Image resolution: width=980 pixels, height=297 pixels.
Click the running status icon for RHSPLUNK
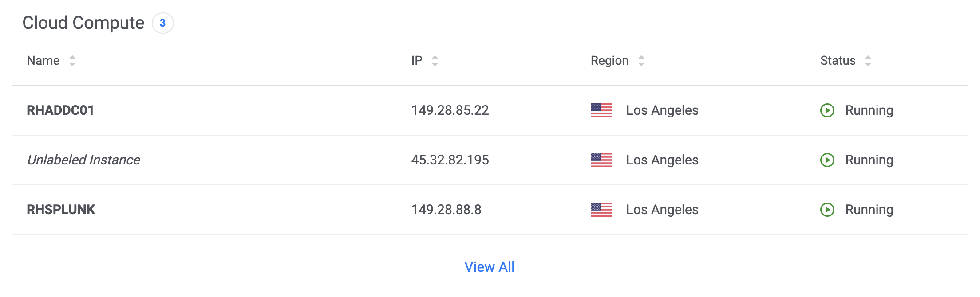coord(827,210)
